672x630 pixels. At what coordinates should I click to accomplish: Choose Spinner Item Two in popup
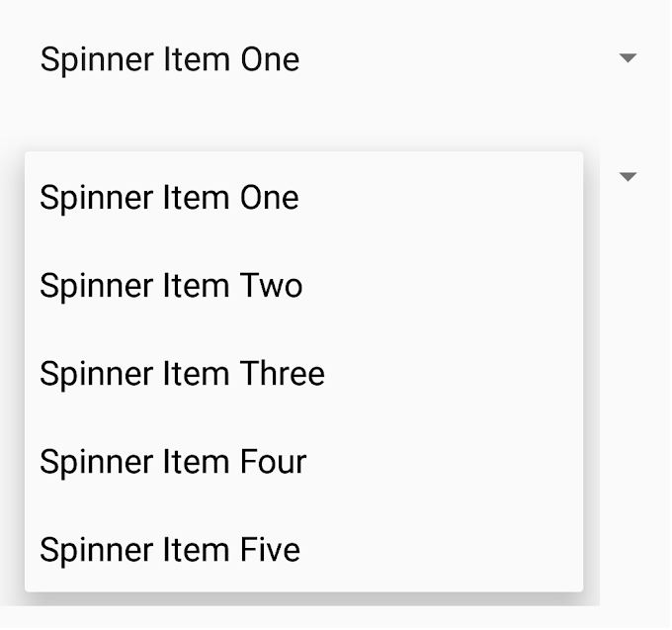(171, 286)
